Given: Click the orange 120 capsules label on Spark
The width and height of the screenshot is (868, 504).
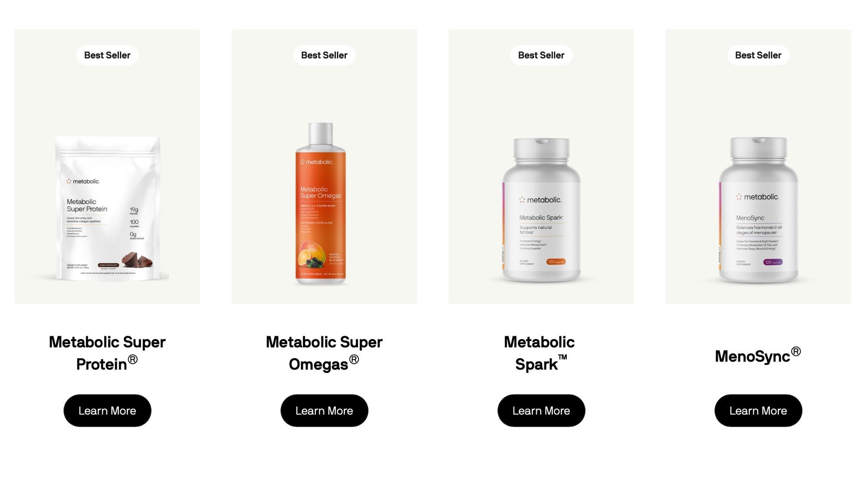Looking at the screenshot, I should click(556, 262).
